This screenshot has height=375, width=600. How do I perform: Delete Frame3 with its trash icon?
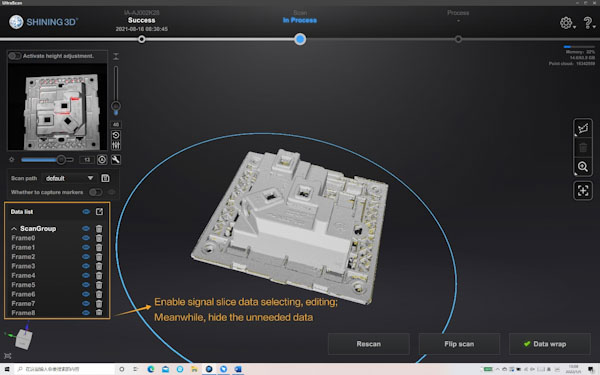(x=99, y=266)
